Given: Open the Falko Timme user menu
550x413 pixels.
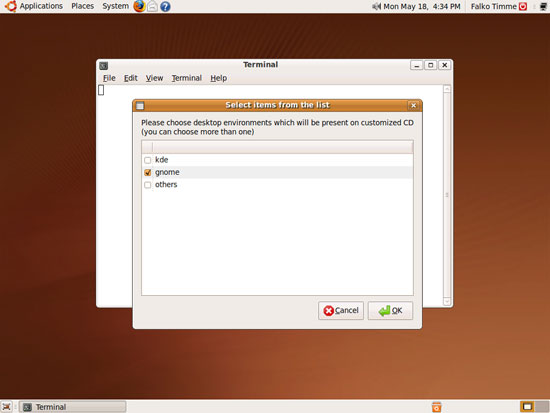Looking at the screenshot, I should tap(494, 6).
